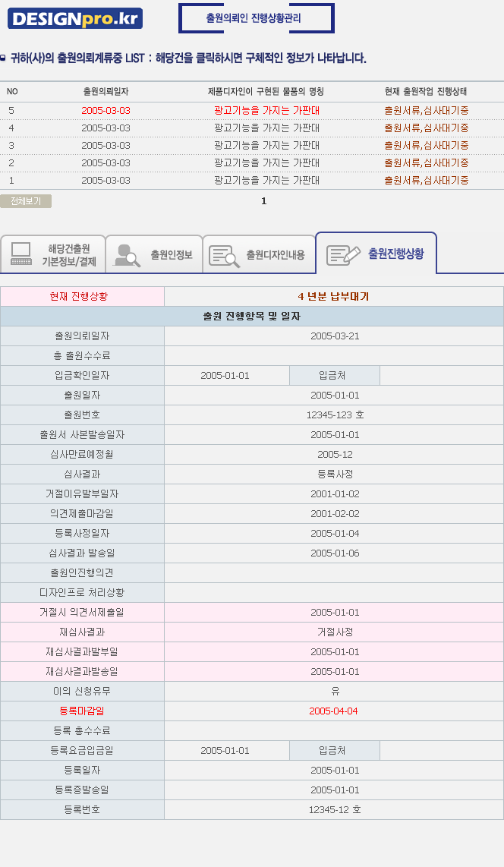Click the 등록사정일자 value 2005-01-04

[x=335, y=534]
